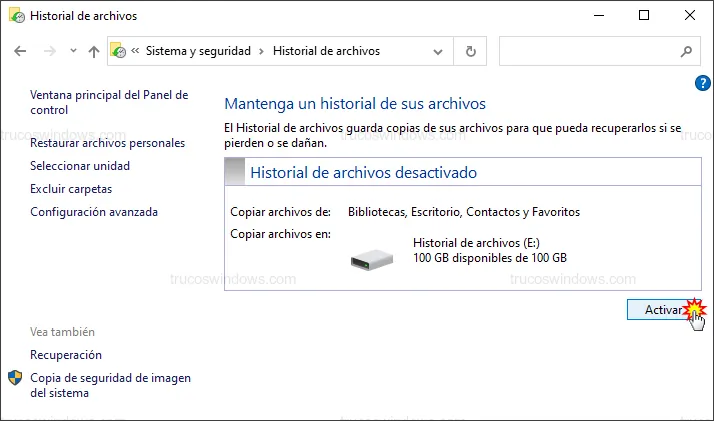Click the back navigation arrow
Viewport: 714px width, 421px height.
click(22, 51)
